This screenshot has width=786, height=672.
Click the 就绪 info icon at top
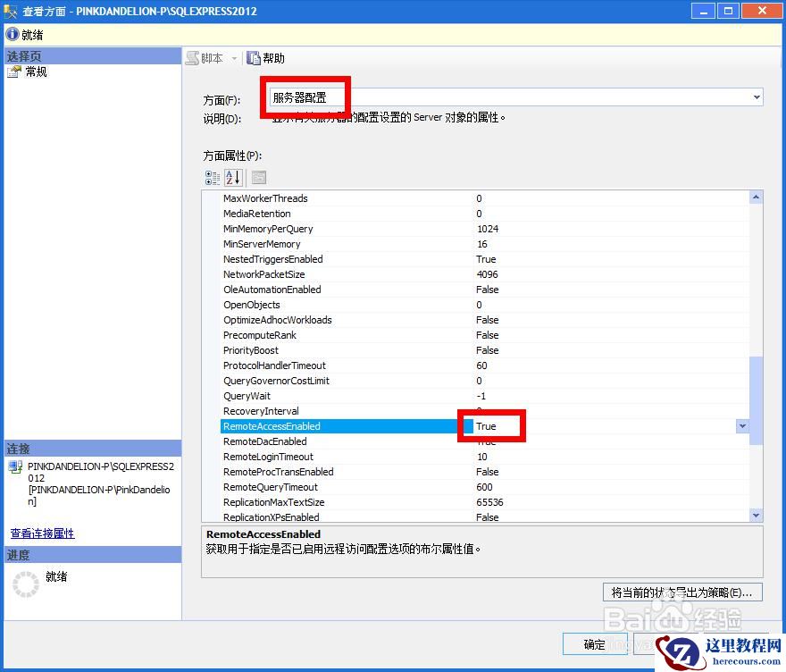coord(12,35)
